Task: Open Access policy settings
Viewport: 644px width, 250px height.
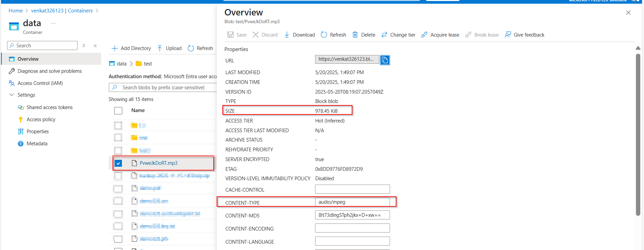Action: pyautogui.click(x=41, y=119)
